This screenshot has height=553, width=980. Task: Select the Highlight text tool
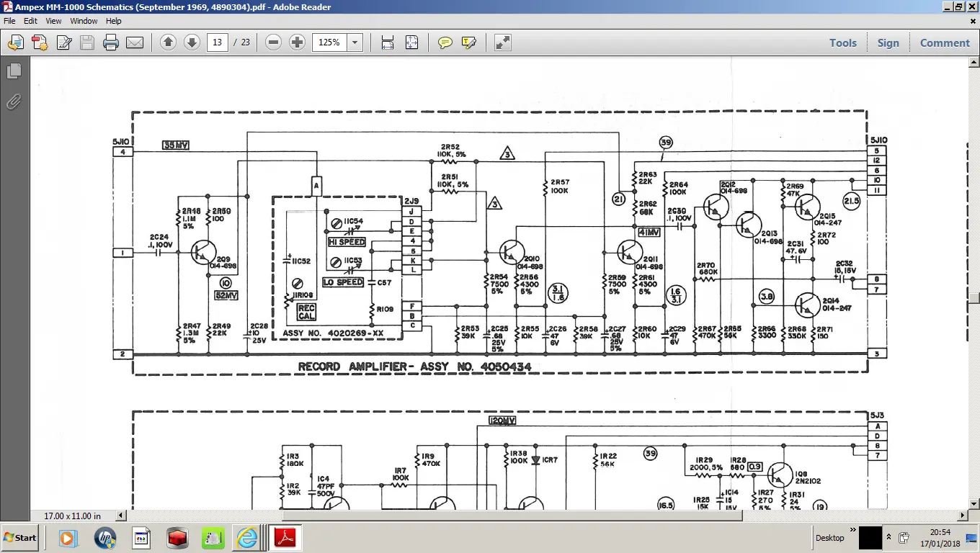pos(469,43)
